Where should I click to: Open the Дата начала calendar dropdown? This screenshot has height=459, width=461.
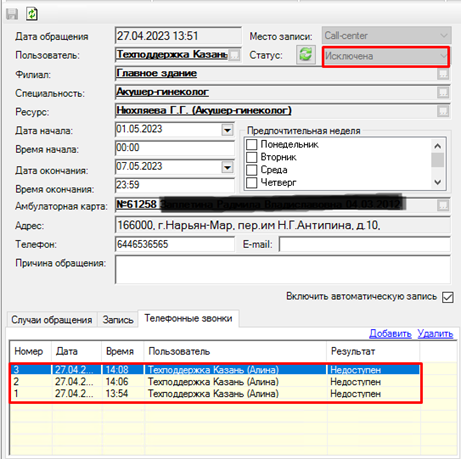[227, 130]
